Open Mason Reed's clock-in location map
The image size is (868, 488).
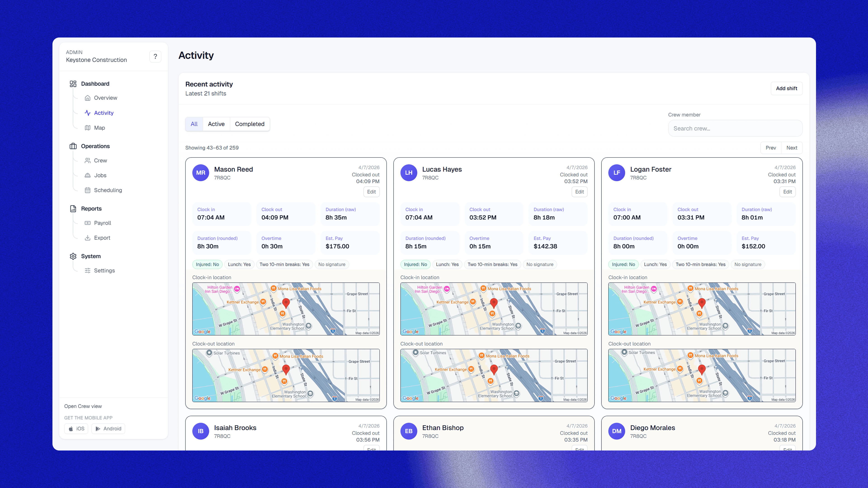click(x=286, y=309)
